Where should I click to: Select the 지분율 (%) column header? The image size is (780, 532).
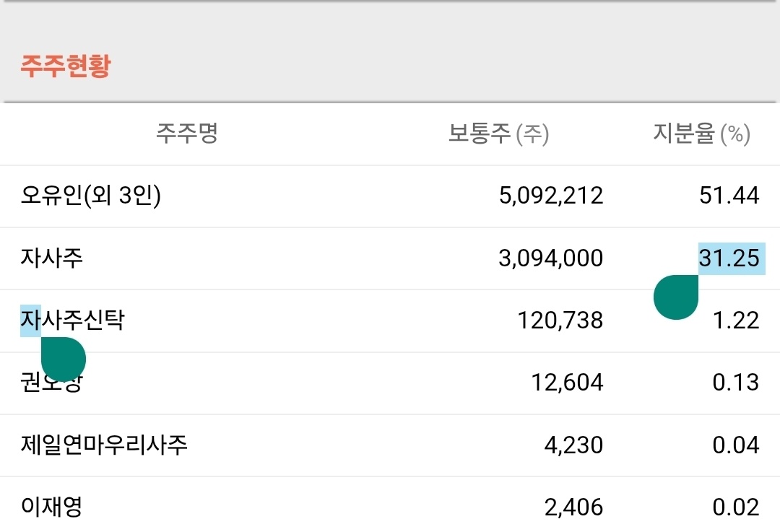(x=701, y=134)
